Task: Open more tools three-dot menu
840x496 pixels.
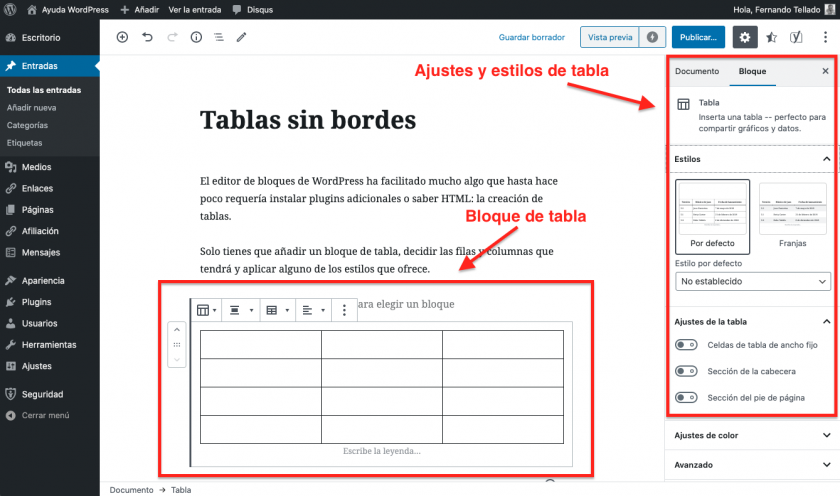Action: click(x=825, y=37)
